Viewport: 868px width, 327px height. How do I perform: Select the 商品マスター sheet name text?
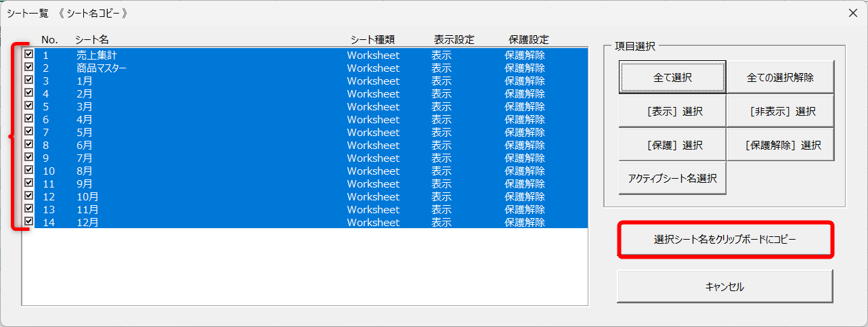tap(102, 68)
